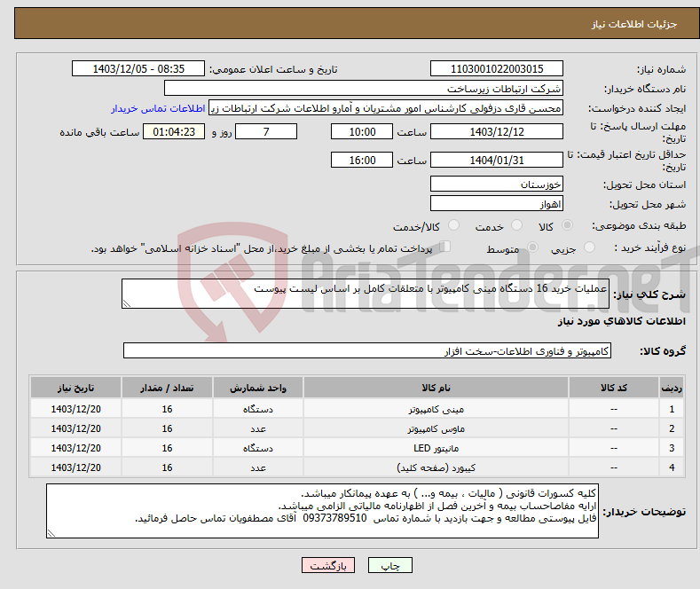
Task: Click the remaining time field 01:04:23
Action: tap(174, 131)
